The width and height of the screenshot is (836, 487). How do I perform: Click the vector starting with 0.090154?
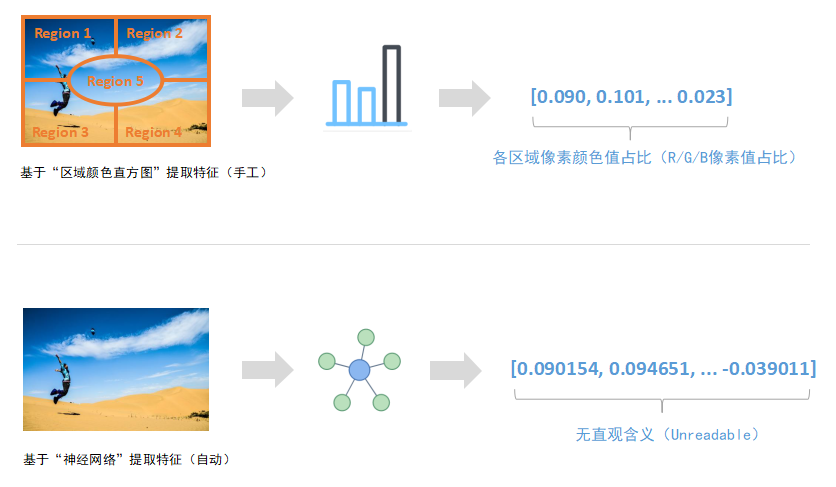[x=663, y=367]
